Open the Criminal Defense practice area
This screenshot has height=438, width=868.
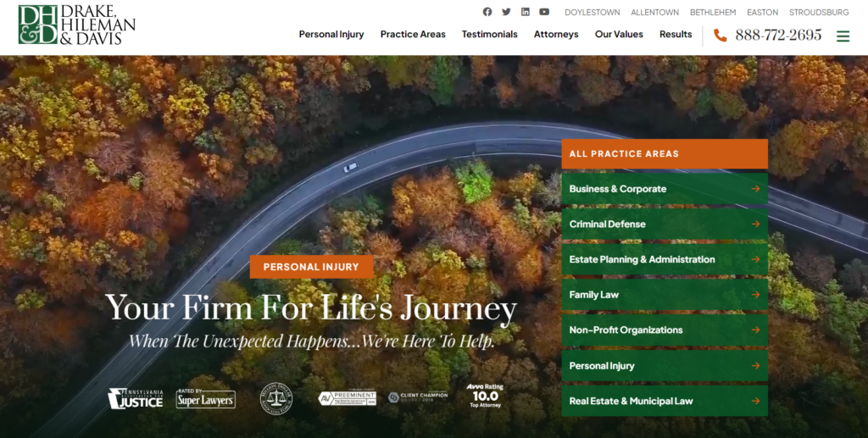pos(665,224)
